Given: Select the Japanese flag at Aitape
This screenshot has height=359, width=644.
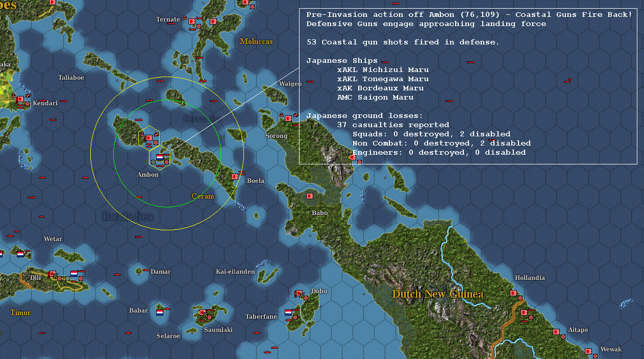Looking at the screenshot, I should point(556,332).
